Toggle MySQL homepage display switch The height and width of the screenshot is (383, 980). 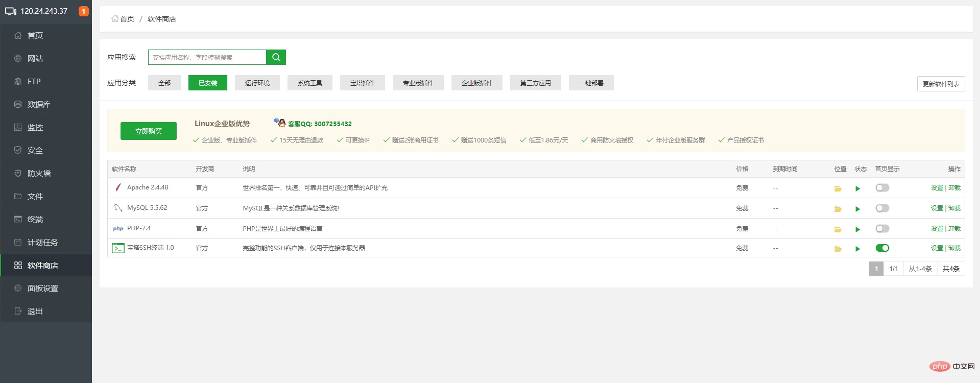[882, 208]
